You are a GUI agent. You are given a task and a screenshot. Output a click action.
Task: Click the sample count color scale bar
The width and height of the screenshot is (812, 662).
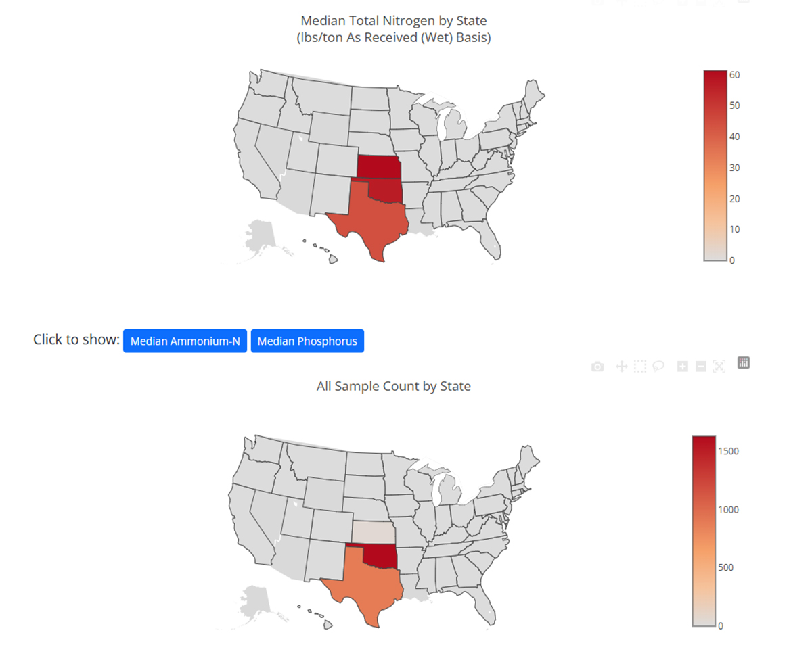click(x=704, y=531)
